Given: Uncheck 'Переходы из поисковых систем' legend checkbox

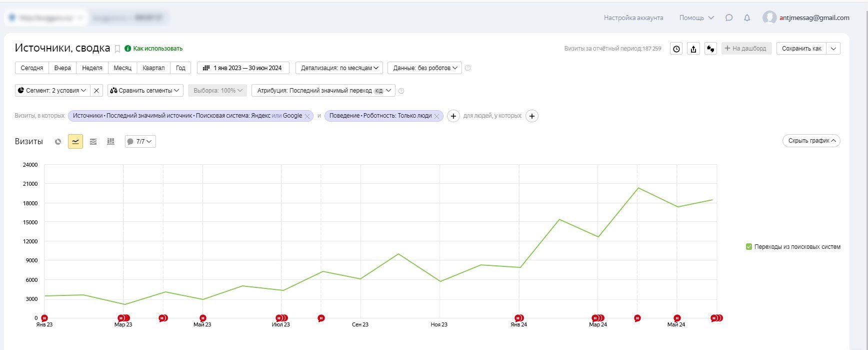Looking at the screenshot, I should tap(749, 247).
